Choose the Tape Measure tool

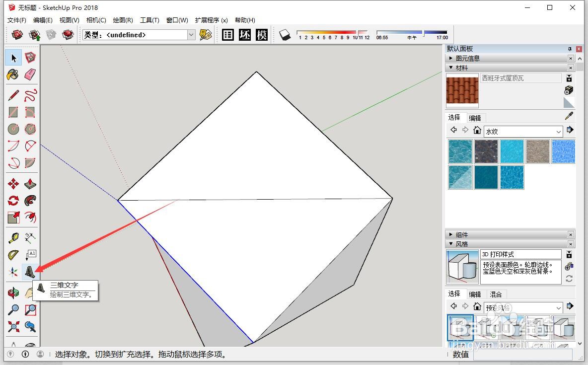[13, 237]
